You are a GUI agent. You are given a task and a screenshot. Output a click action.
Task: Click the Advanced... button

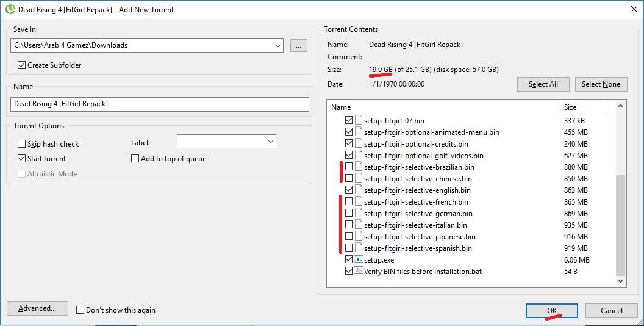[x=37, y=309]
